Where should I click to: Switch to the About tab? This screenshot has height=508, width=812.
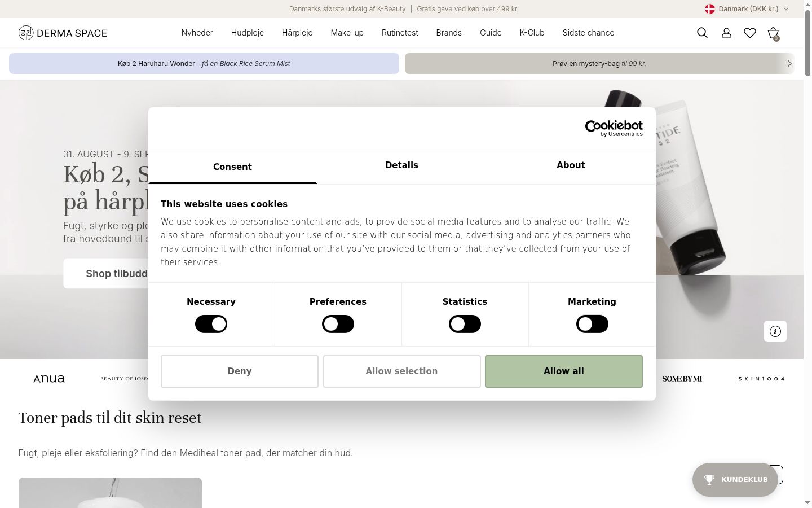(x=571, y=165)
